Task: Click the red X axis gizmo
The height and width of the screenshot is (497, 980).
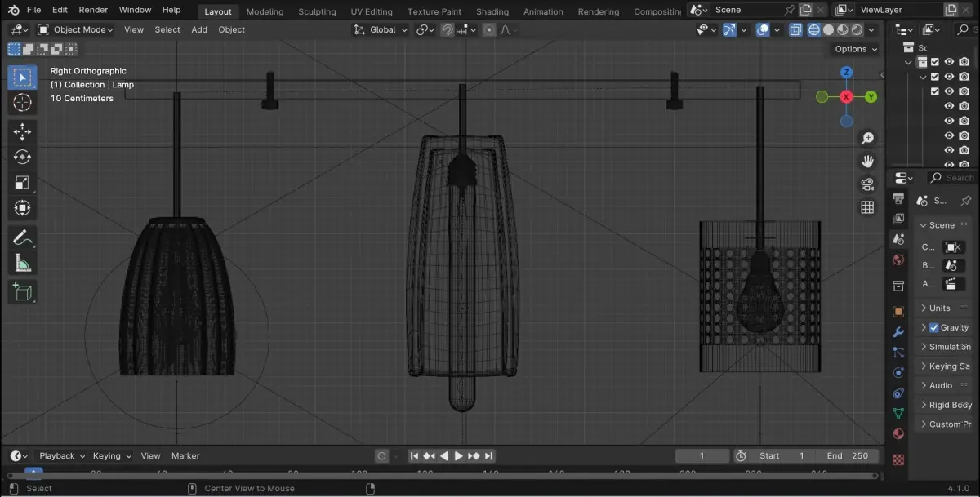Action: click(846, 97)
